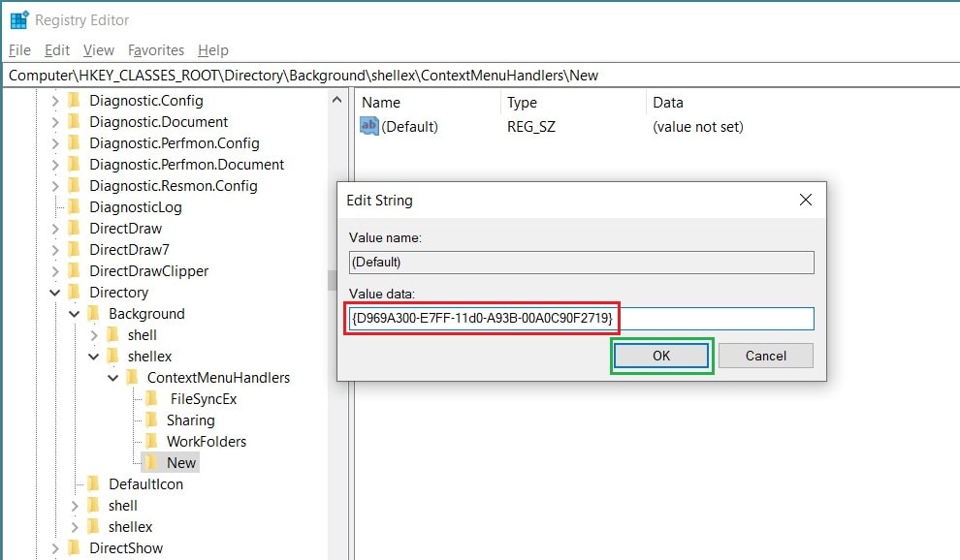Close the Edit String dialog
This screenshot has height=560, width=960.
[x=806, y=200]
